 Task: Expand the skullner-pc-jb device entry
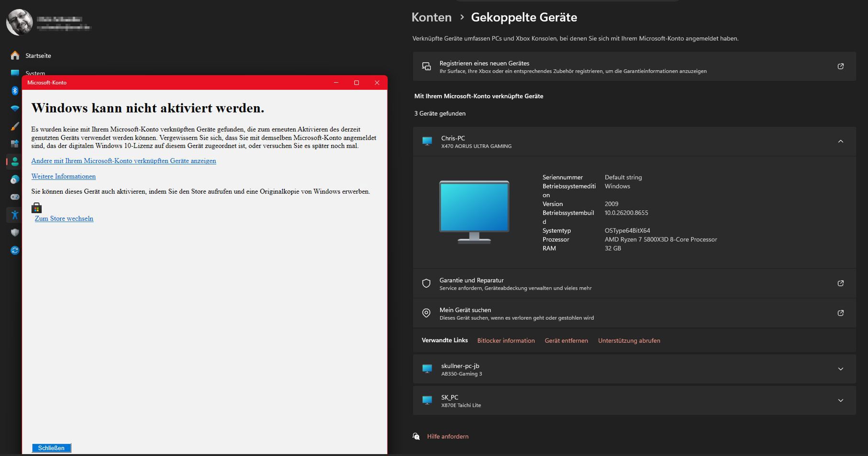click(840, 369)
